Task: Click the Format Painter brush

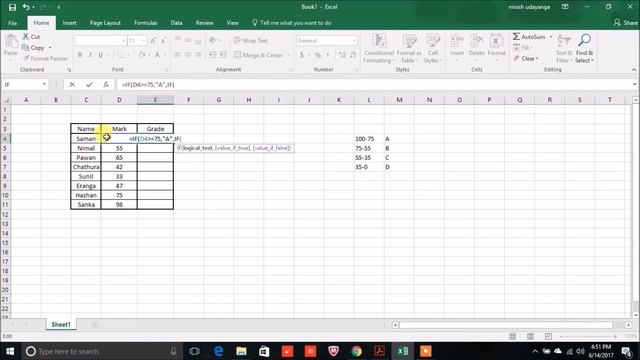Action: 26,58
